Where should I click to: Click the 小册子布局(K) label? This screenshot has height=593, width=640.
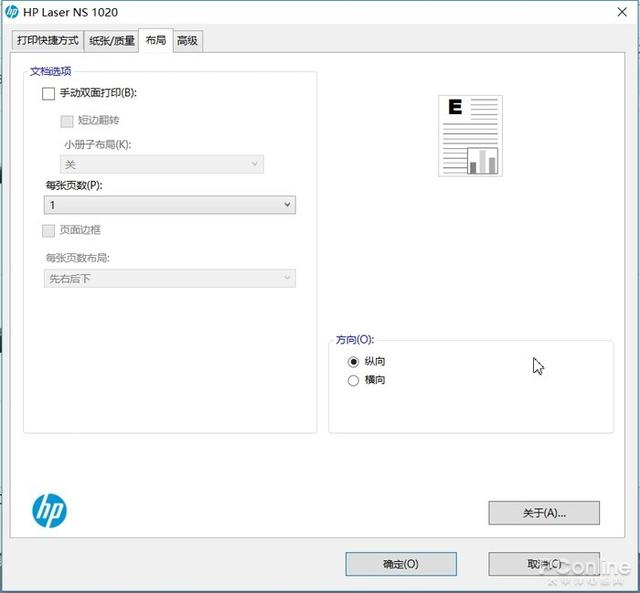[x=98, y=144]
